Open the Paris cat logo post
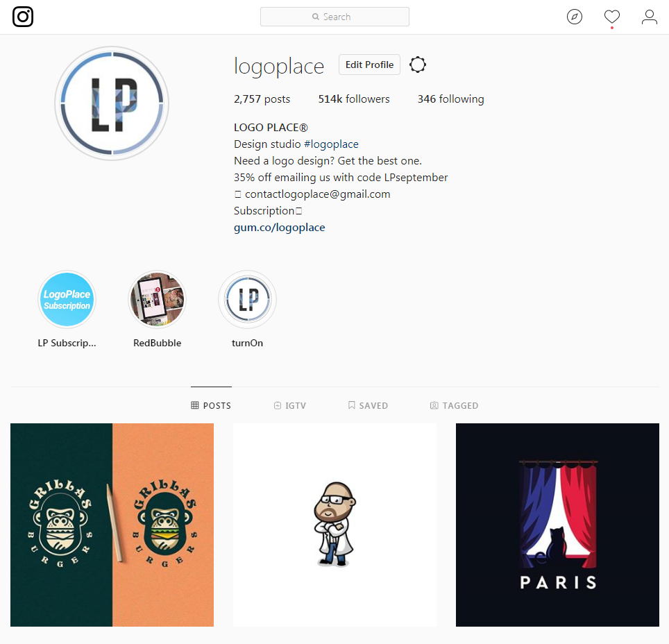 pyautogui.click(x=557, y=525)
